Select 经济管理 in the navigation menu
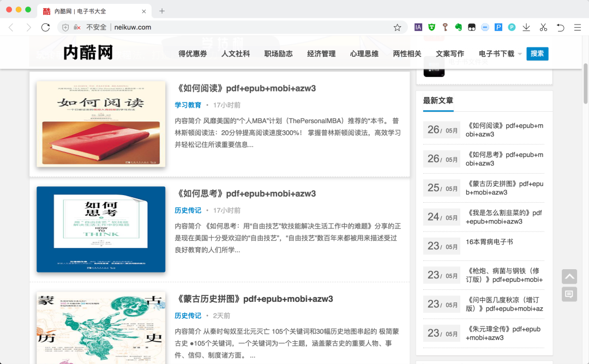This screenshot has height=364, width=589. tap(321, 54)
